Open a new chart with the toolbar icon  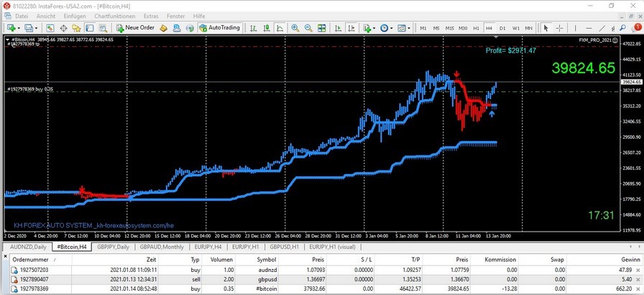point(11,28)
